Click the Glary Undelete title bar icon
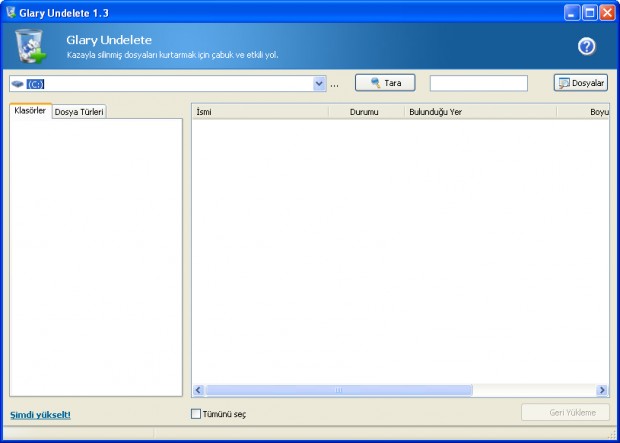620x443 pixels. (11, 12)
